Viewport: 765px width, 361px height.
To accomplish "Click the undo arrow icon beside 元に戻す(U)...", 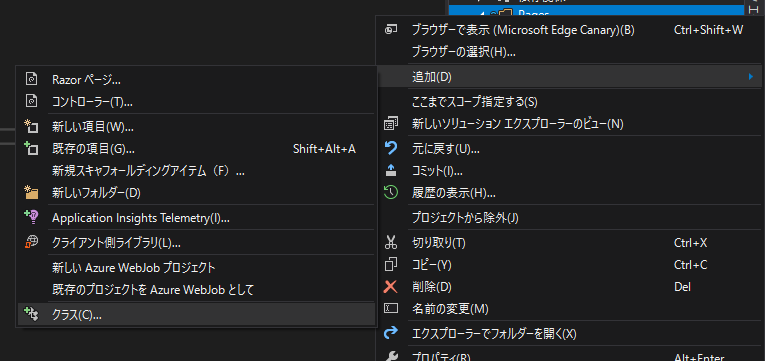I will pos(391,148).
